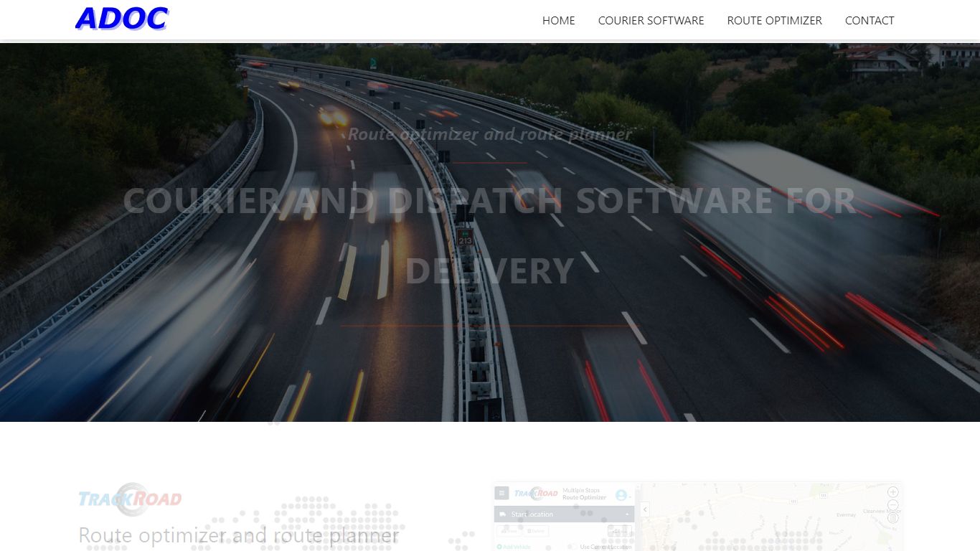
Task: Click the italic hero subtitle "Route optimizer and route planner"
Action: (490, 134)
